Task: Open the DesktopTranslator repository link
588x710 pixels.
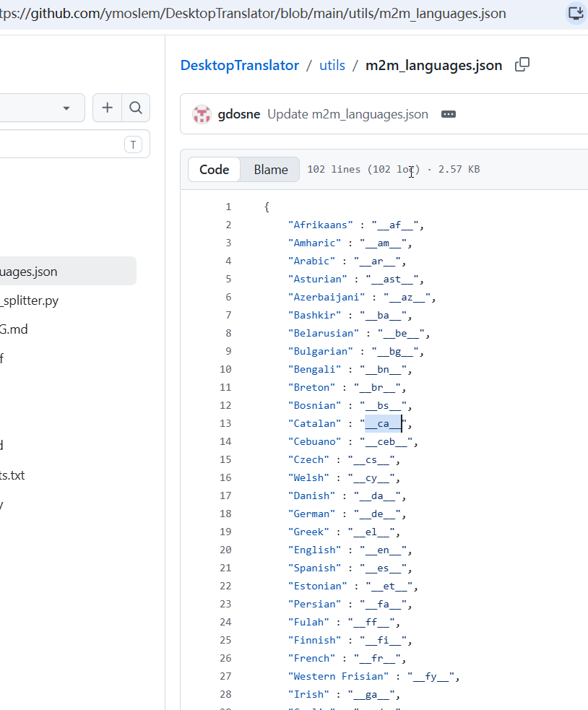Action: click(240, 65)
